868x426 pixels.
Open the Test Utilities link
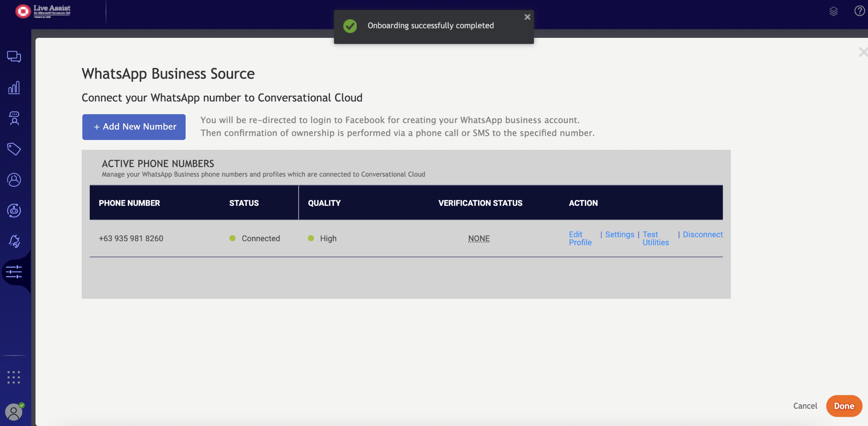655,238
